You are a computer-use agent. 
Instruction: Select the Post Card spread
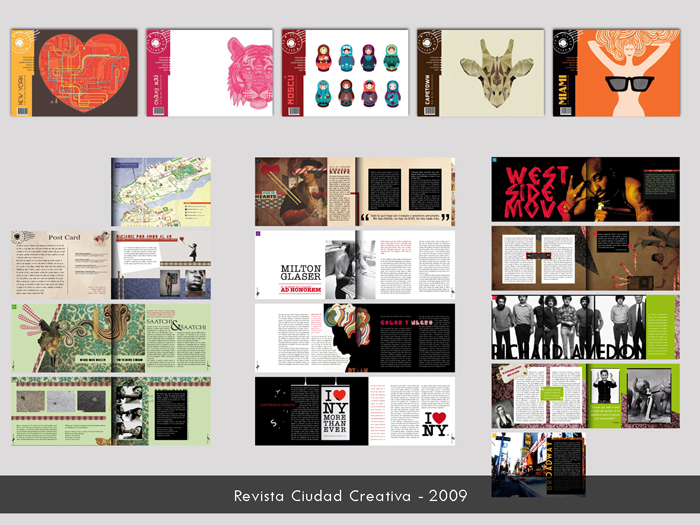(111, 265)
